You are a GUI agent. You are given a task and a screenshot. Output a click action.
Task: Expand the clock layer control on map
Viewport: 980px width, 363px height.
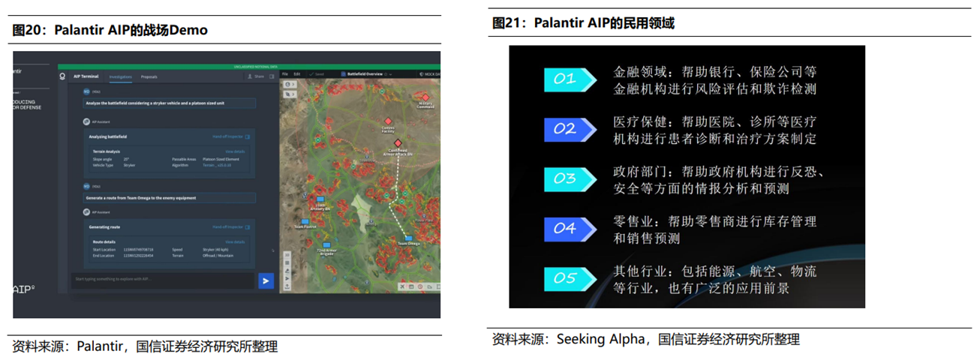tap(290, 84)
